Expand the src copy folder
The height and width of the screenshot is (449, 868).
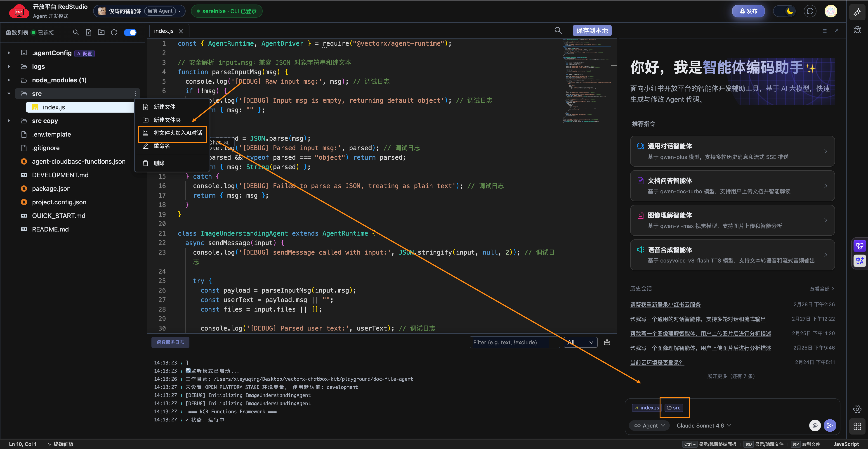tap(9, 121)
